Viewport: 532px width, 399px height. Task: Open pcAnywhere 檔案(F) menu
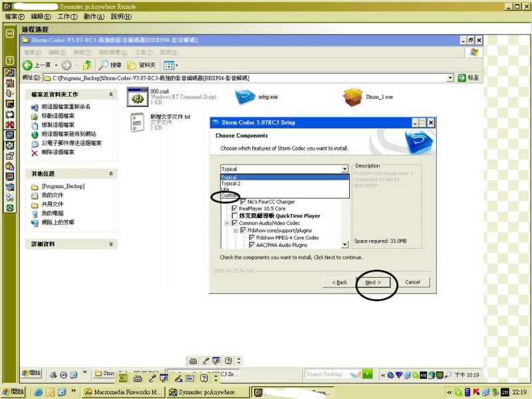point(15,17)
